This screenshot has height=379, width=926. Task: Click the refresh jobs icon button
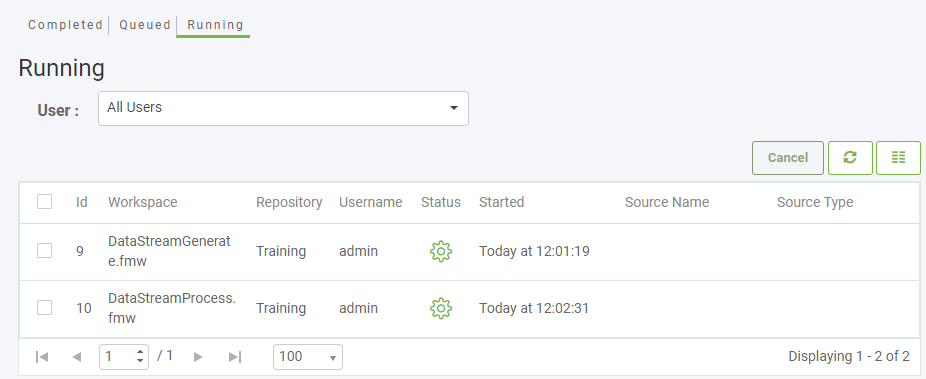pyautogui.click(x=850, y=158)
